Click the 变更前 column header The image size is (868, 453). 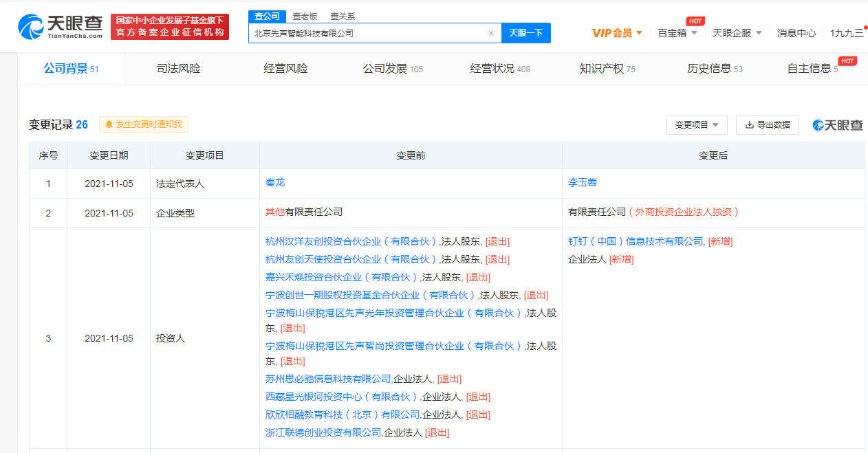[411, 155]
